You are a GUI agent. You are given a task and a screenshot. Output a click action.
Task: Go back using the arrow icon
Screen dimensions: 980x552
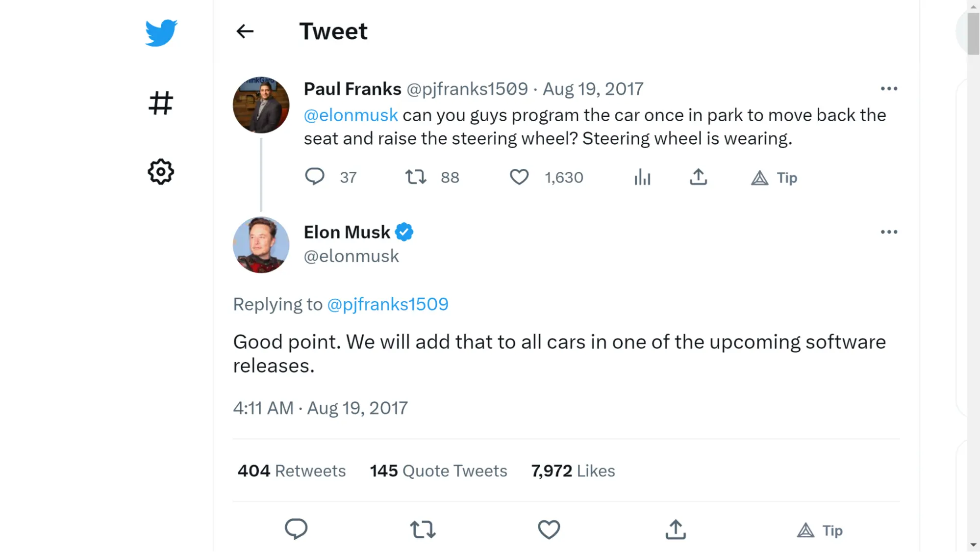pyautogui.click(x=245, y=31)
